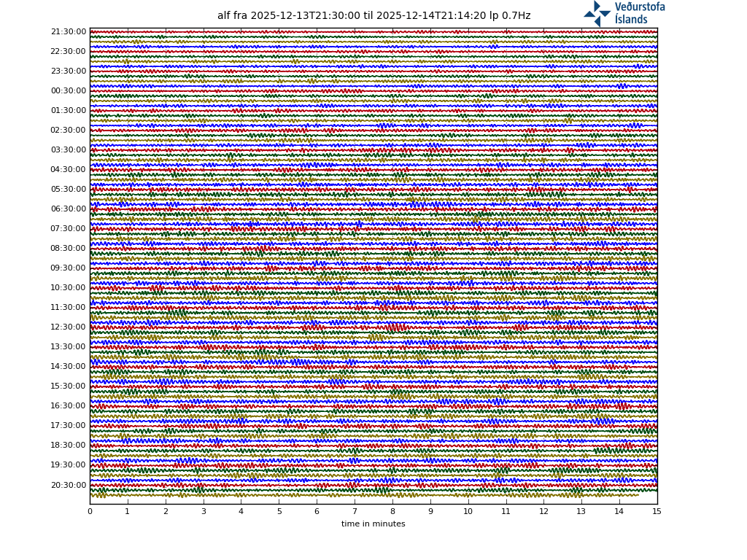Click the plot title starting 'alf fra'
Viewport: 747px width, 560px height.
pyautogui.click(x=373, y=15)
